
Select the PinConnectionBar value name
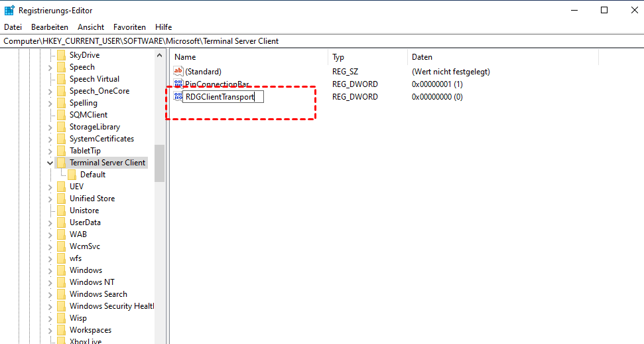pos(217,84)
